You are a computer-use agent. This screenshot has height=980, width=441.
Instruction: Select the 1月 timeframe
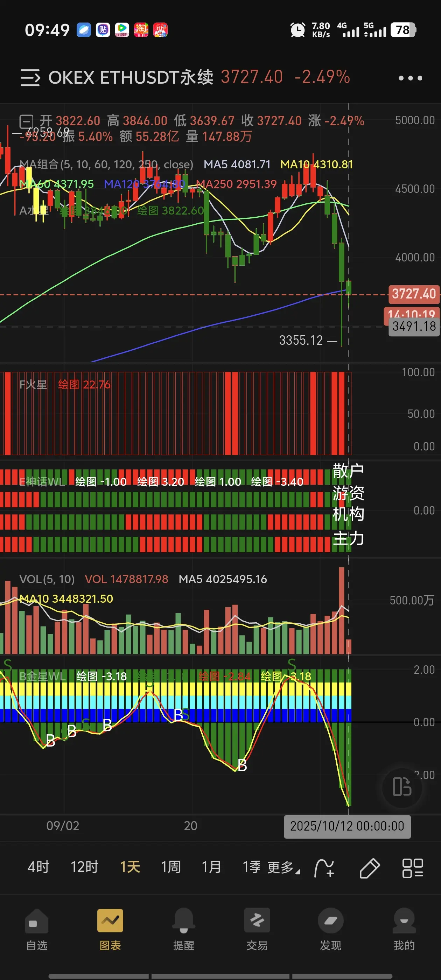[x=211, y=867]
